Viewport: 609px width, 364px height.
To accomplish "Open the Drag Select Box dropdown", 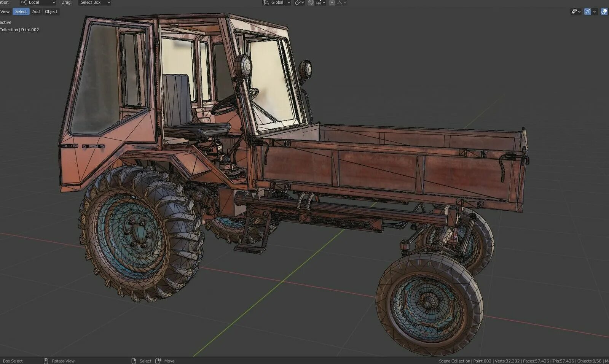I will tap(95, 2).
